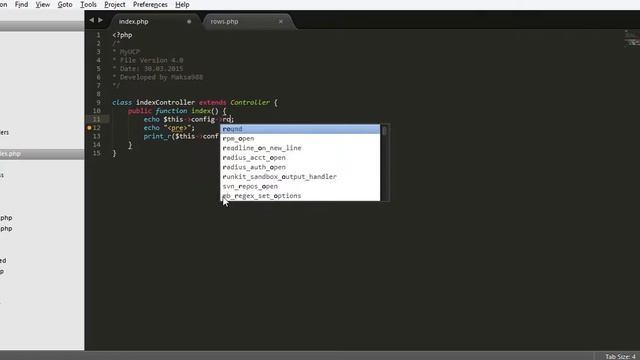Viewport: 640px width, 360px height.
Task: Open the Help menu
Action: tap(182, 4)
